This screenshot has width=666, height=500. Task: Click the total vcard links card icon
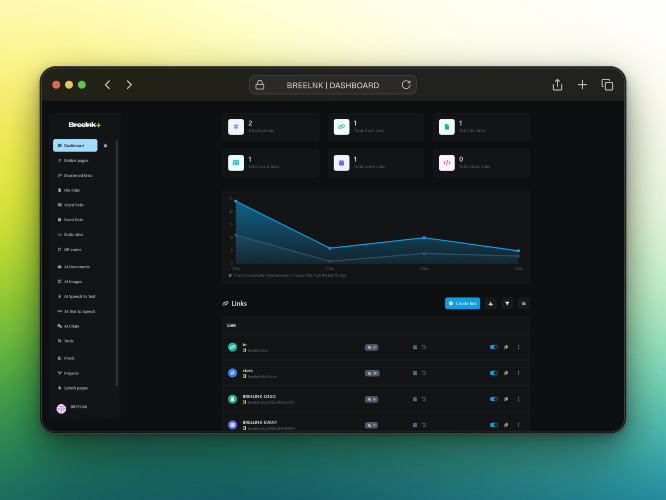[236, 163]
